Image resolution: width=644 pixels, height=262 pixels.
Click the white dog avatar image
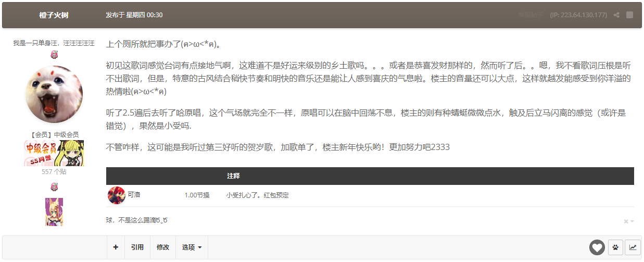[54, 94]
